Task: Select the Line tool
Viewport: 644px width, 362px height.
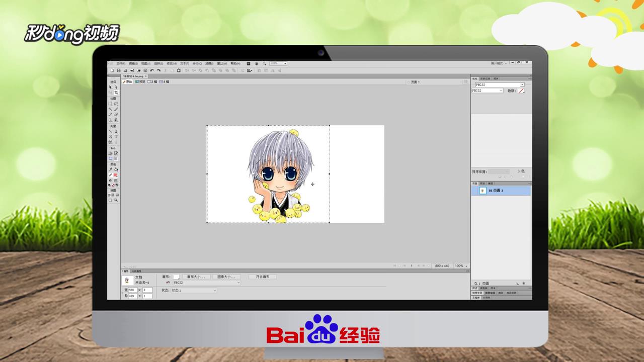Action: pos(110,131)
